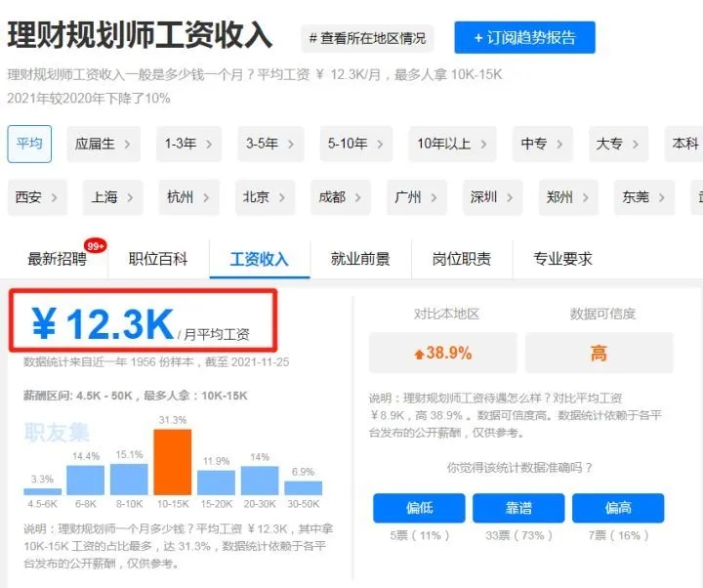Open 查看所在地区情况 link
The width and height of the screenshot is (703, 588).
click(367, 38)
